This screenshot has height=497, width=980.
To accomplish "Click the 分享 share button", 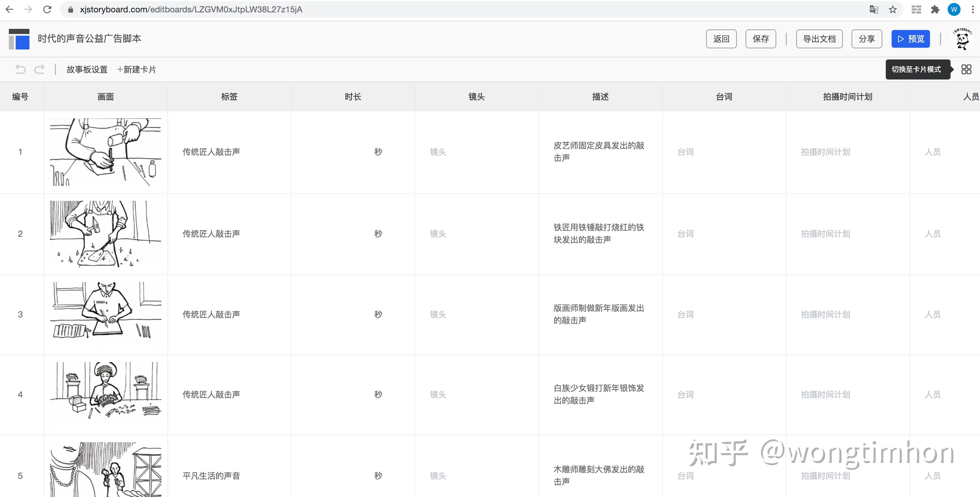I will click(866, 39).
